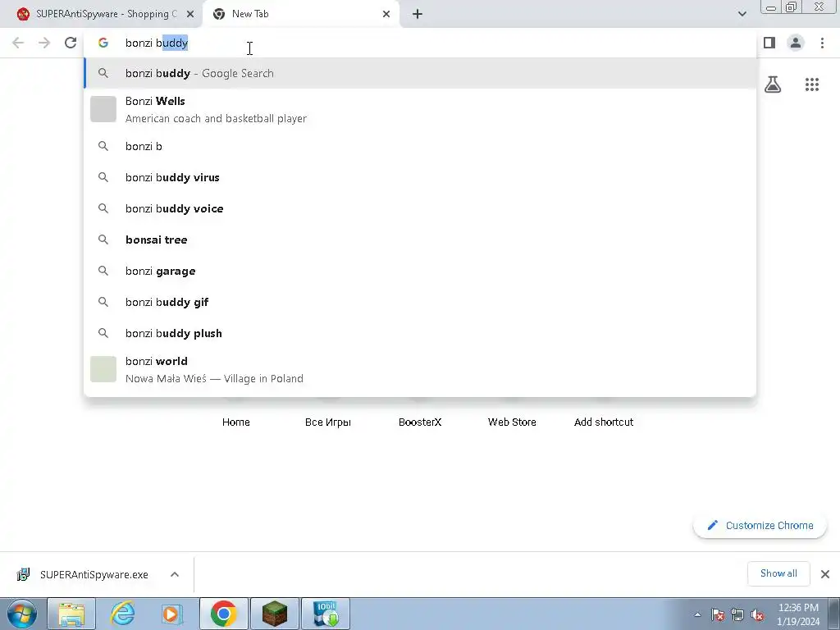Click Show all downloads
This screenshot has width=840, height=630.
click(778, 573)
